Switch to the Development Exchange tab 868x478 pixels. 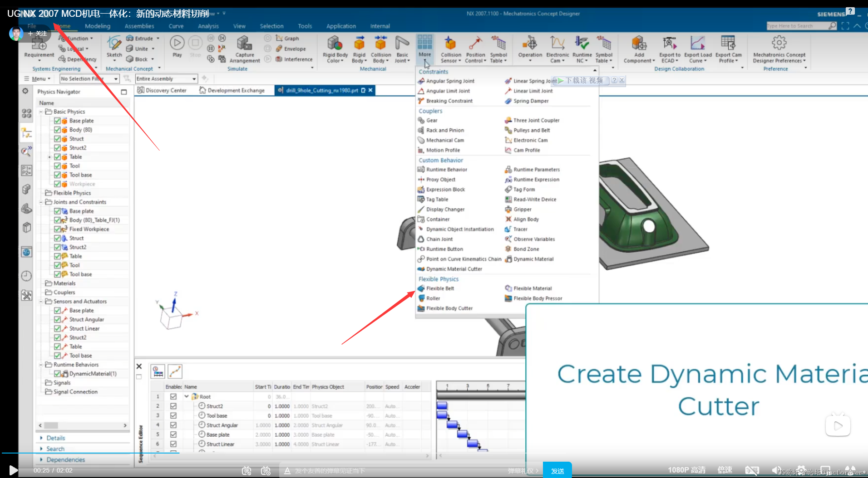232,90
